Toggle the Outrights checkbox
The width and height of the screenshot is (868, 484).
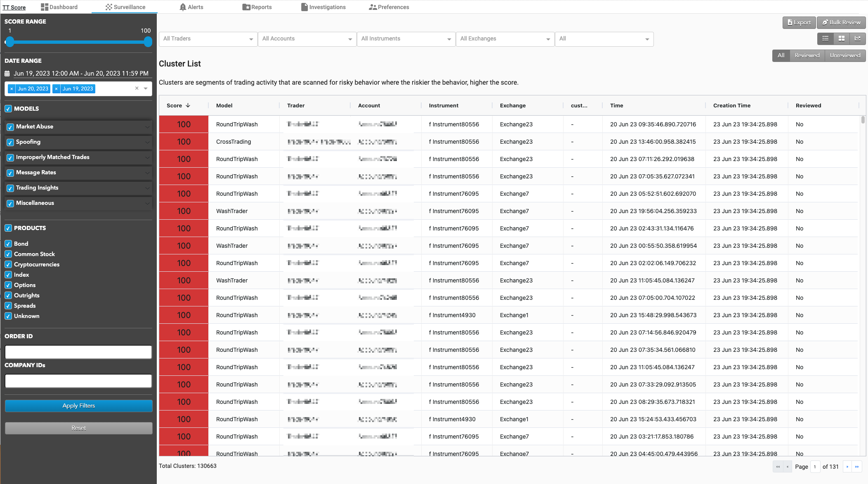click(8, 295)
